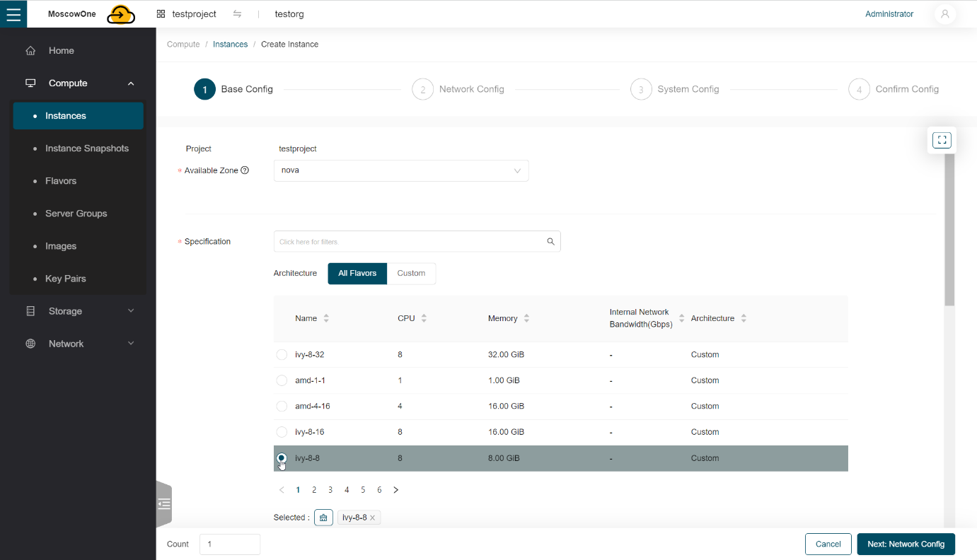Open the user avatar icon
The height and width of the screenshot is (560, 977).
944,14
